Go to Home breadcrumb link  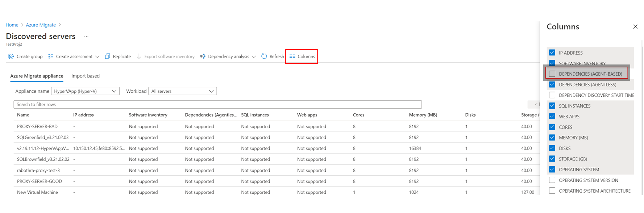(x=12, y=25)
